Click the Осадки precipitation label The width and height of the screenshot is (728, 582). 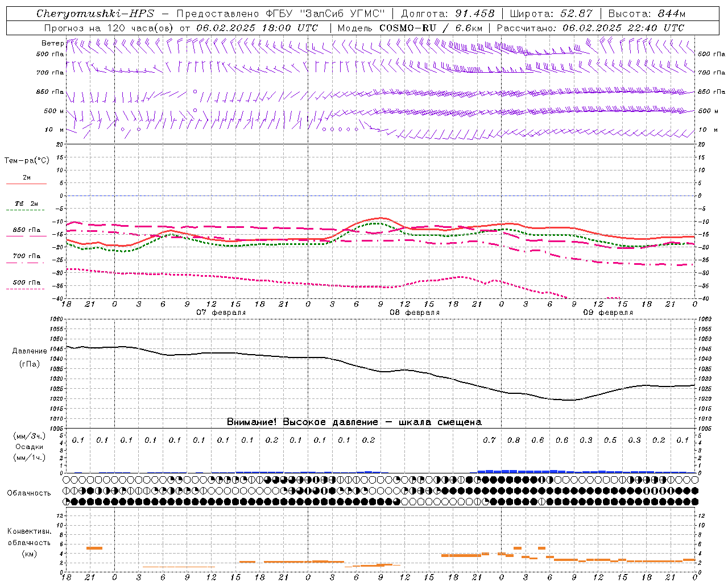pyautogui.click(x=30, y=447)
